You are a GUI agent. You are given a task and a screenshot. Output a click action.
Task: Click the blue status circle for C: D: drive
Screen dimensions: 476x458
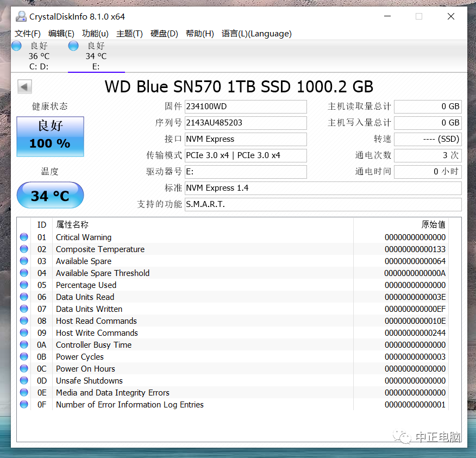point(16,46)
